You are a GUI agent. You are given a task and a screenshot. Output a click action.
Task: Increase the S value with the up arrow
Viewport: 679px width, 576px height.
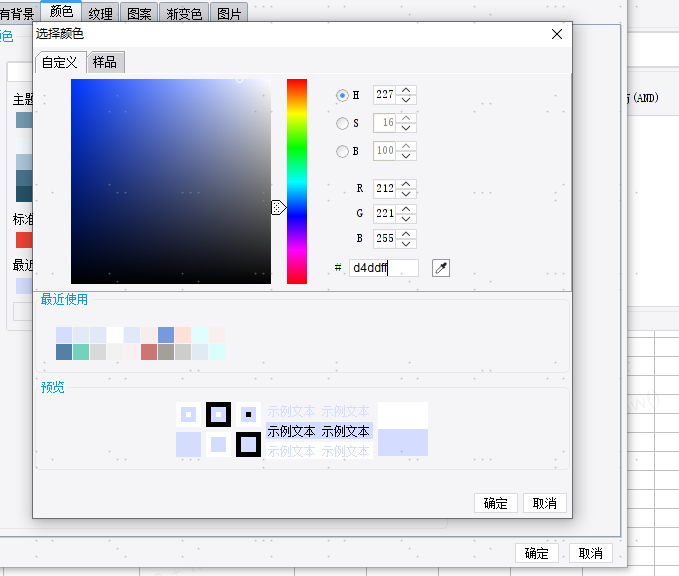406,118
